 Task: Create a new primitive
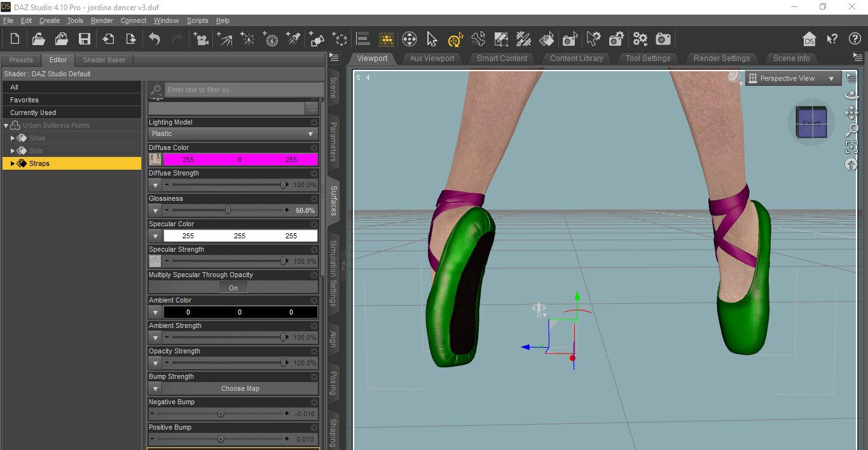pos(316,39)
